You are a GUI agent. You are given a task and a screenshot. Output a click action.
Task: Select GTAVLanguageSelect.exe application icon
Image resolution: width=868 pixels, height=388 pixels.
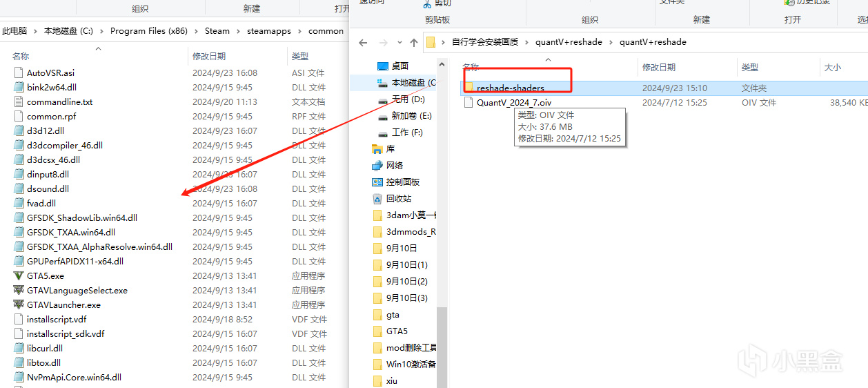coord(19,291)
